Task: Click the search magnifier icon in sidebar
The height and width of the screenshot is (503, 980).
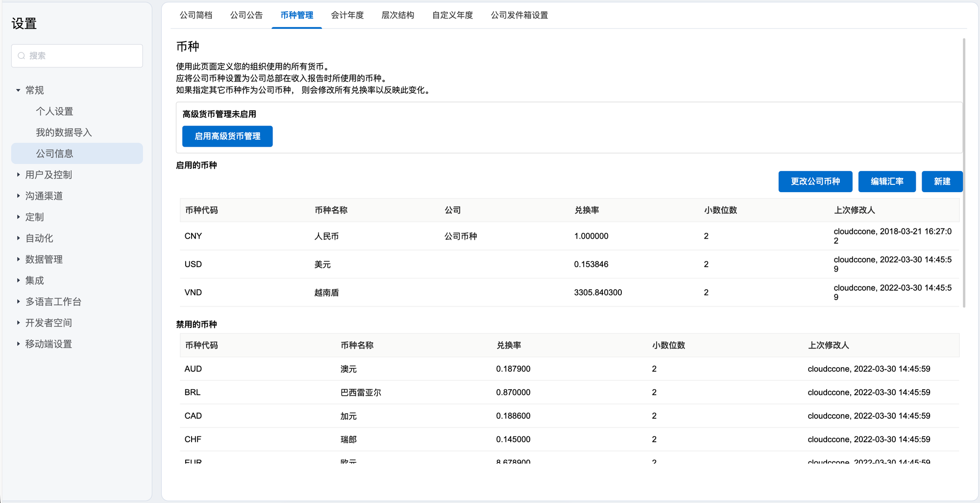Action: (22, 56)
